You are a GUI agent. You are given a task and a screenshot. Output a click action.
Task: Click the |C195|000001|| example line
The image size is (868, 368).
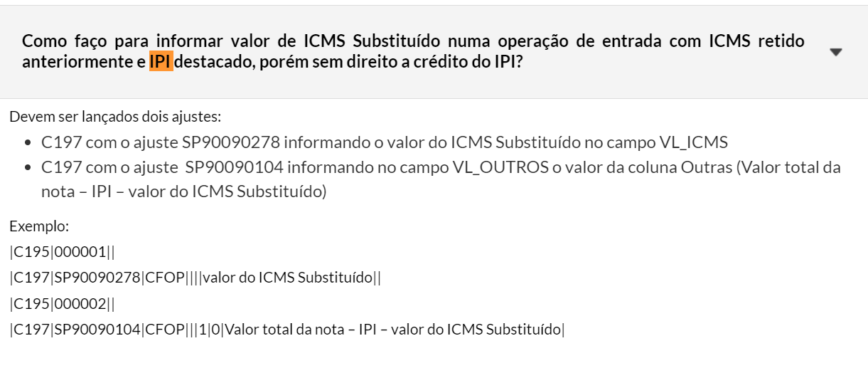pos(63,253)
